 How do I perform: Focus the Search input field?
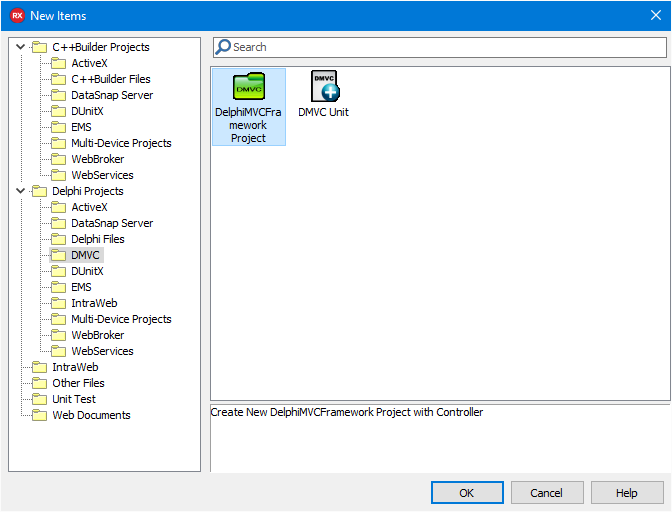click(440, 47)
